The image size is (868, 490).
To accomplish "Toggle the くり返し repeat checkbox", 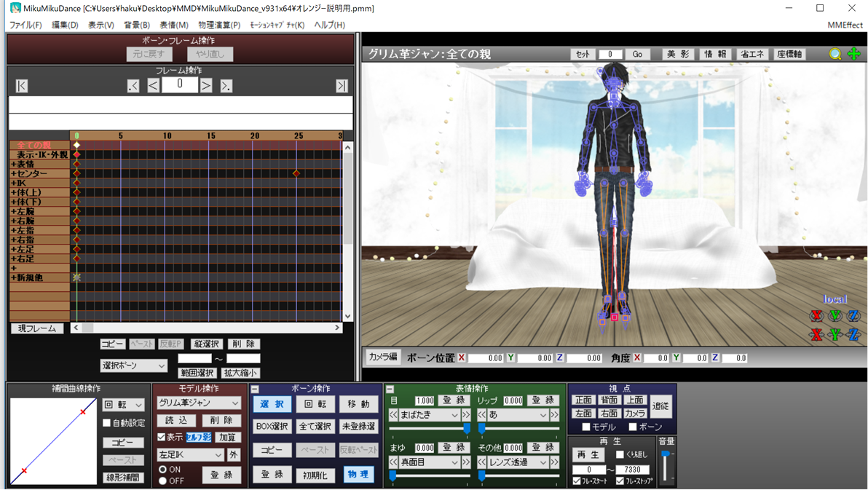I will [x=620, y=454].
